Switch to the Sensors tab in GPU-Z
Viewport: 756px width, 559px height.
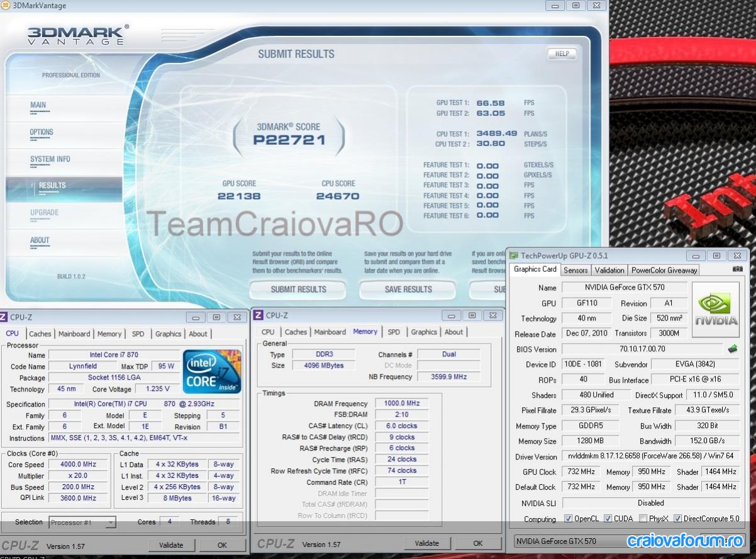[x=575, y=270]
